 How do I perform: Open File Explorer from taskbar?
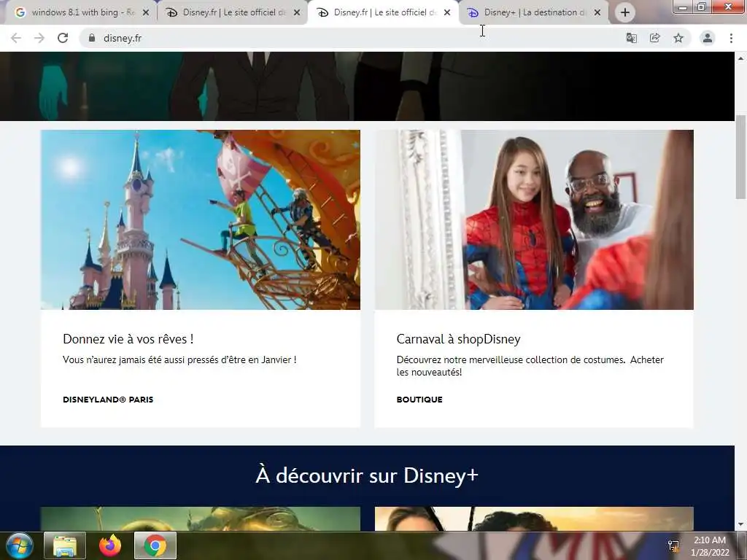click(65, 545)
